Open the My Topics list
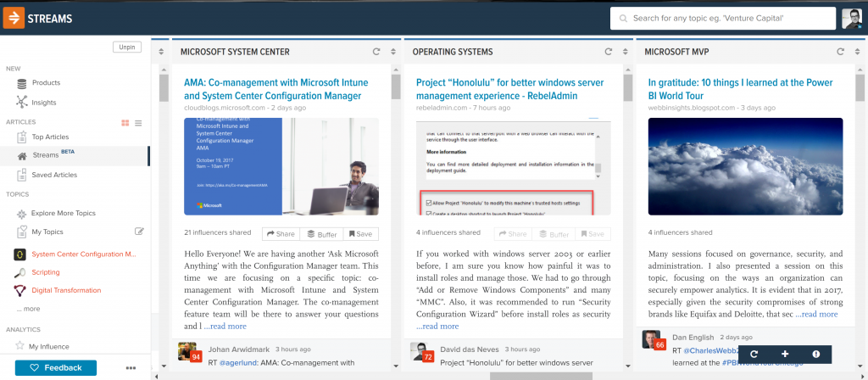Screen dimensions: 868x380 click(x=47, y=232)
